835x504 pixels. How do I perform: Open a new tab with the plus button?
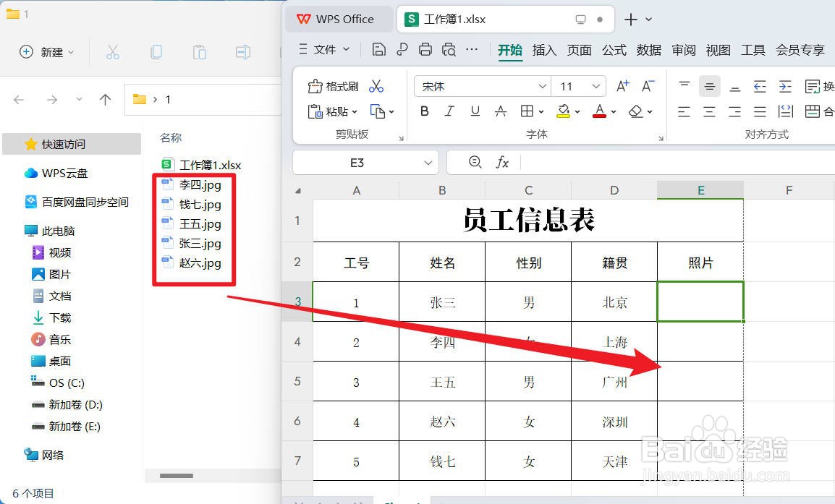click(x=630, y=19)
